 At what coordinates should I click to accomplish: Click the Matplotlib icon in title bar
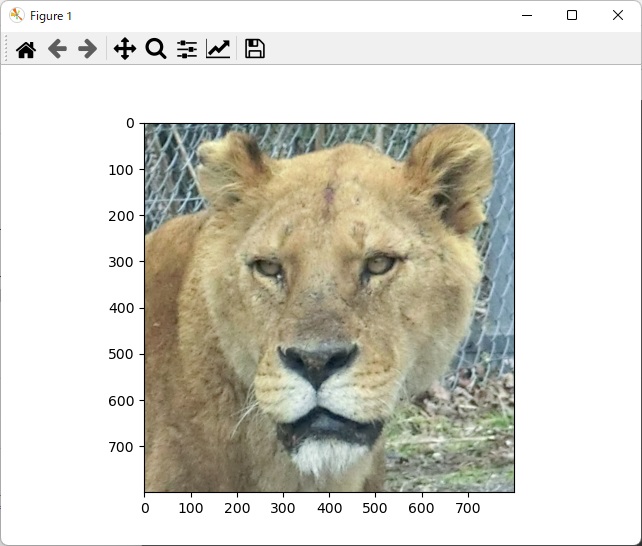click(x=16, y=15)
